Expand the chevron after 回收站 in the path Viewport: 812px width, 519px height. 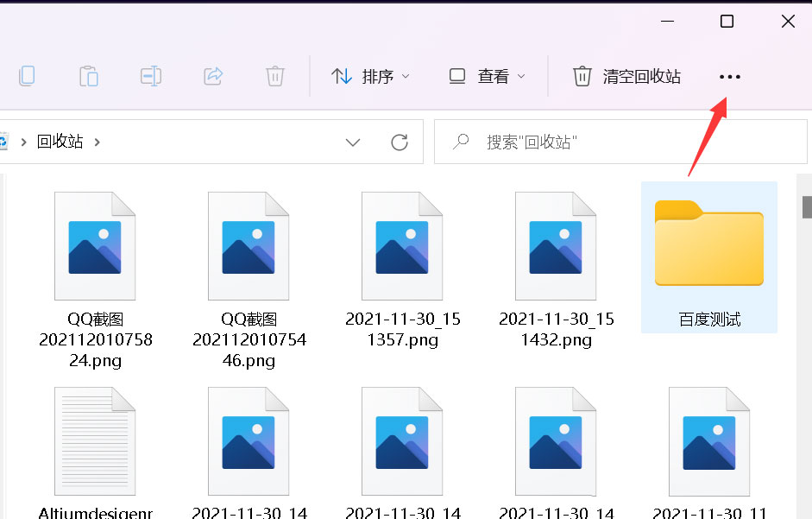[98, 142]
